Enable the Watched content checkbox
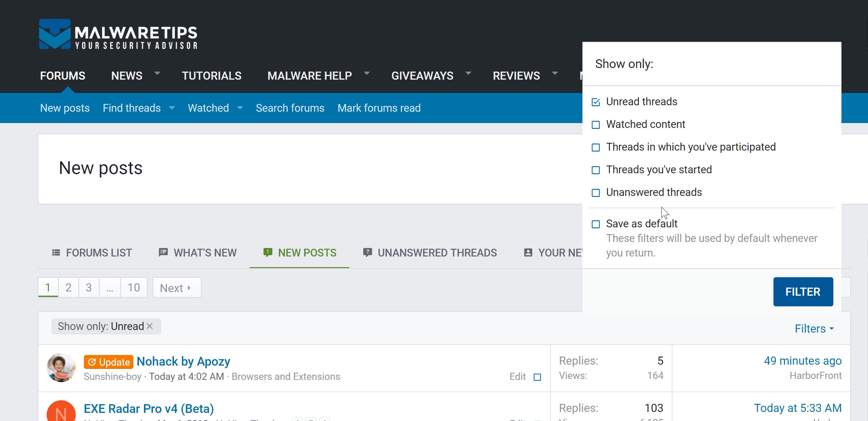This screenshot has height=421, width=868. (x=595, y=125)
